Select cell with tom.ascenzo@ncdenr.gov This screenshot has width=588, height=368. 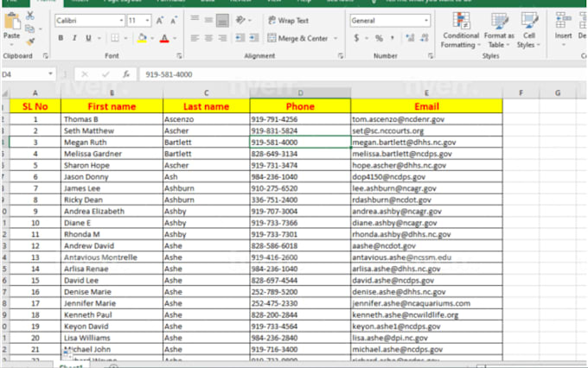427,119
